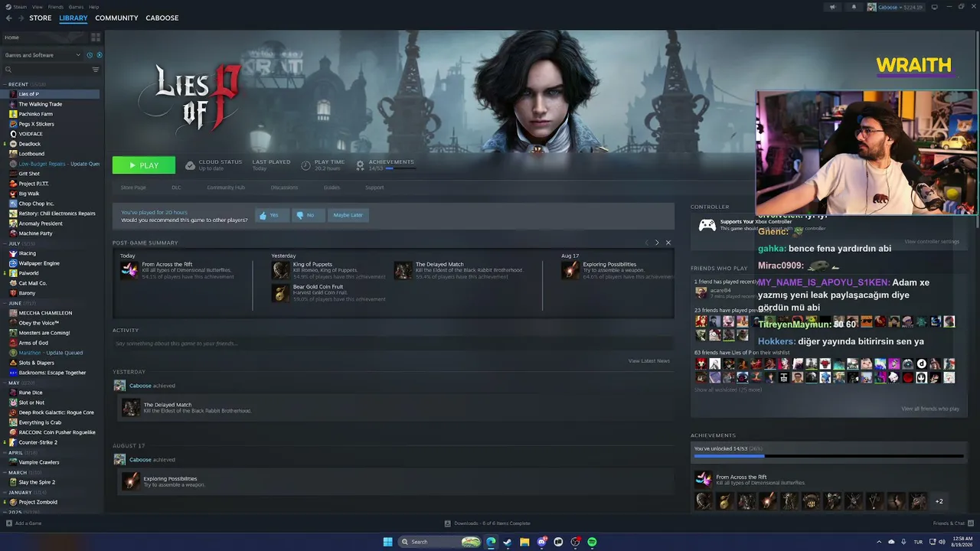Open Downloads status in bottom bar
Screen dimensions: 980x551
click(488, 523)
